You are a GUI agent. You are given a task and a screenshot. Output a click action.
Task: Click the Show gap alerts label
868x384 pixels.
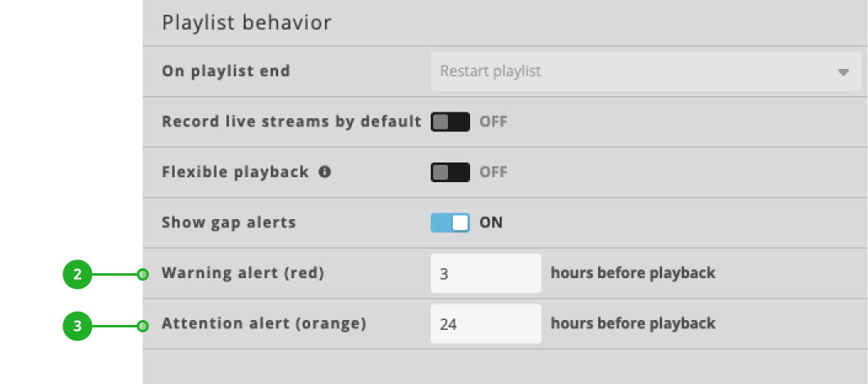[x=229, y=222]
